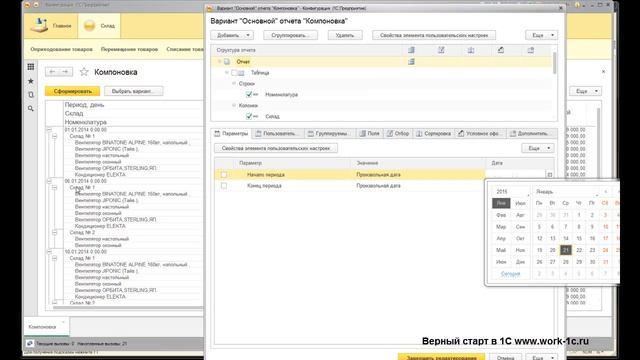Add Компоновка to favorites with star

[x=84, y=72]
